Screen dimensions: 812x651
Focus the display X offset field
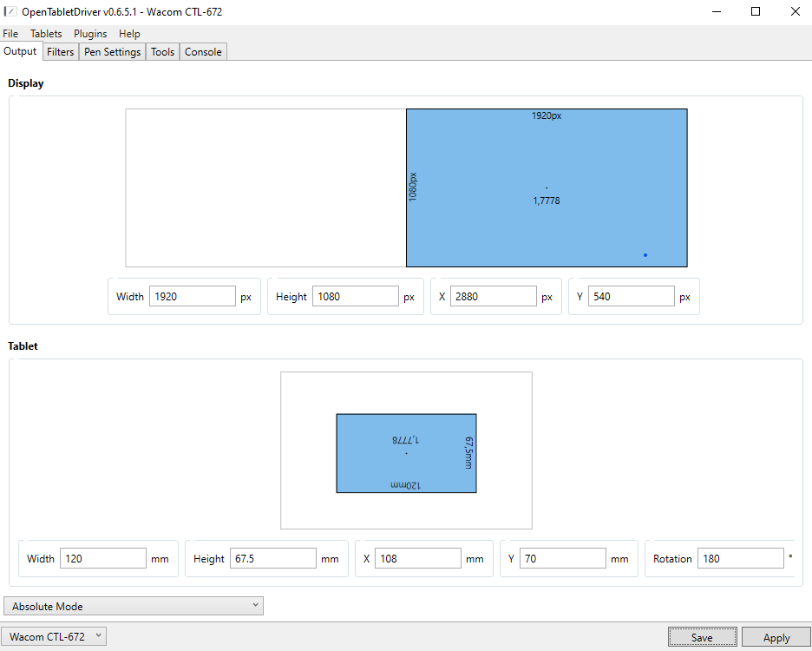coord(493,296)
